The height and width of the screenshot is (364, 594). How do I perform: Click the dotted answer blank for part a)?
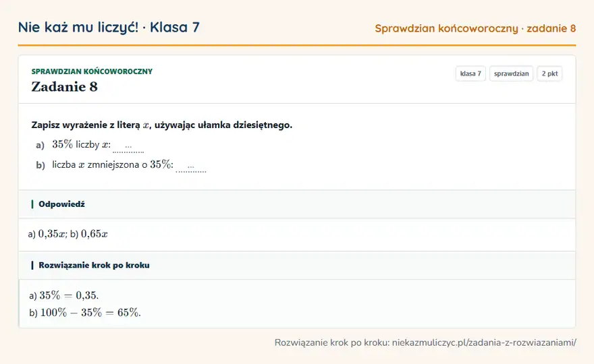(128, 147)
